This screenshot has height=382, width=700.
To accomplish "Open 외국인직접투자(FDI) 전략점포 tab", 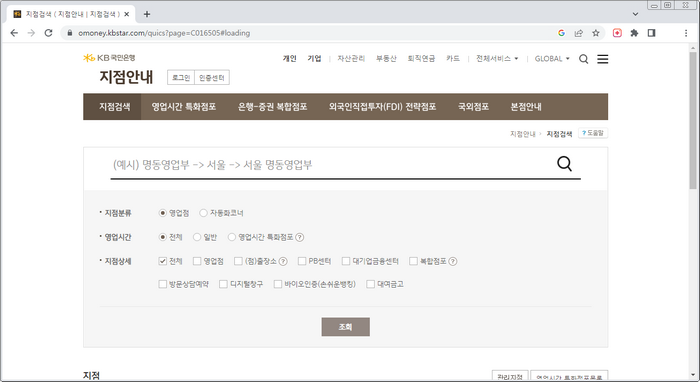I will [x=382, y=107].
